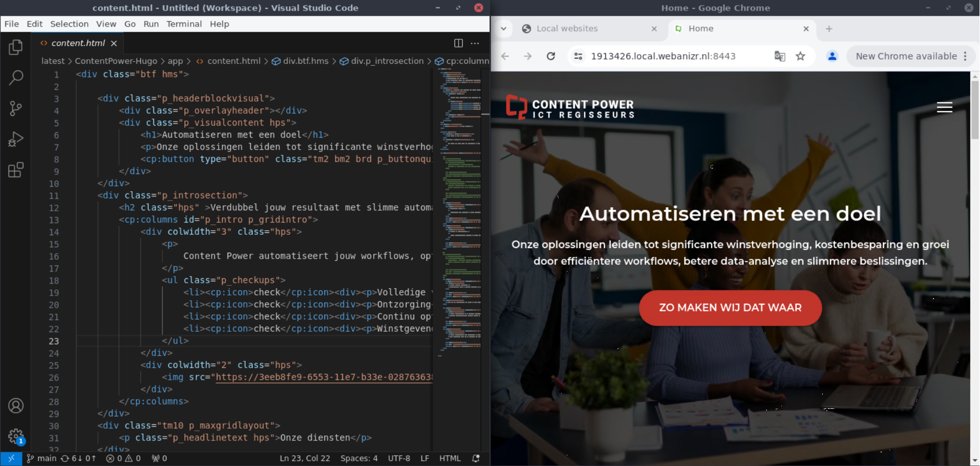Click the main branch indicator in the status bar
Image resolution: width=980 pixels, height=466 pixels.
(x=41, y=458)
